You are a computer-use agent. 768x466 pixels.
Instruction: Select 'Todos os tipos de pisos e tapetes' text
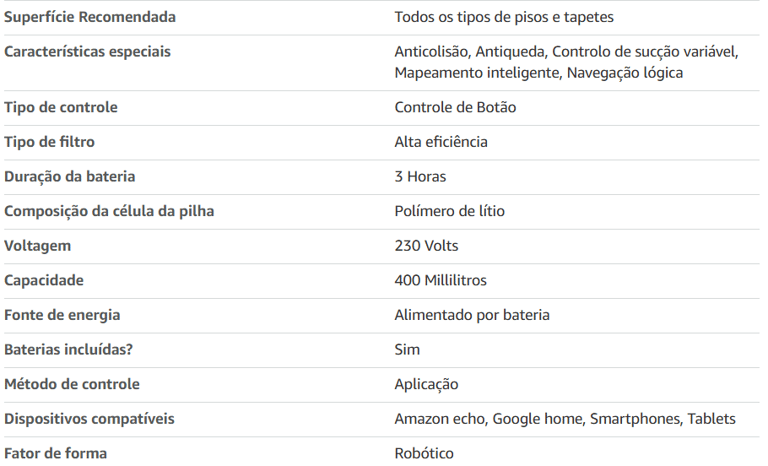click(x=504, y=17)
